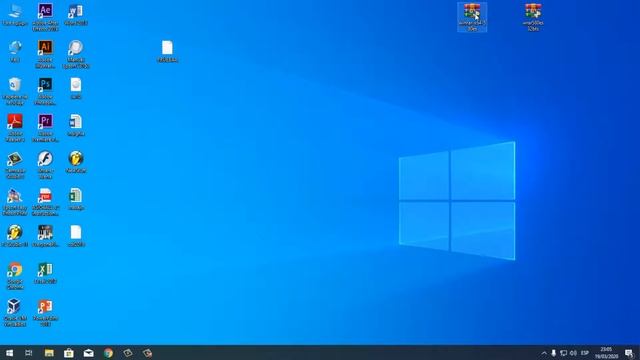Open Microsoft Store from the taskbar

[x=69, y=353]
